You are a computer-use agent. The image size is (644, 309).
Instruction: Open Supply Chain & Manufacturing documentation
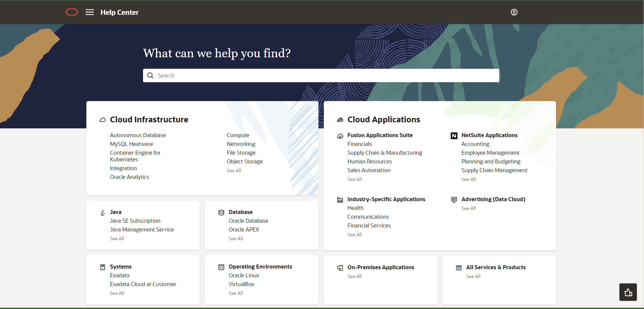point(385,153)
